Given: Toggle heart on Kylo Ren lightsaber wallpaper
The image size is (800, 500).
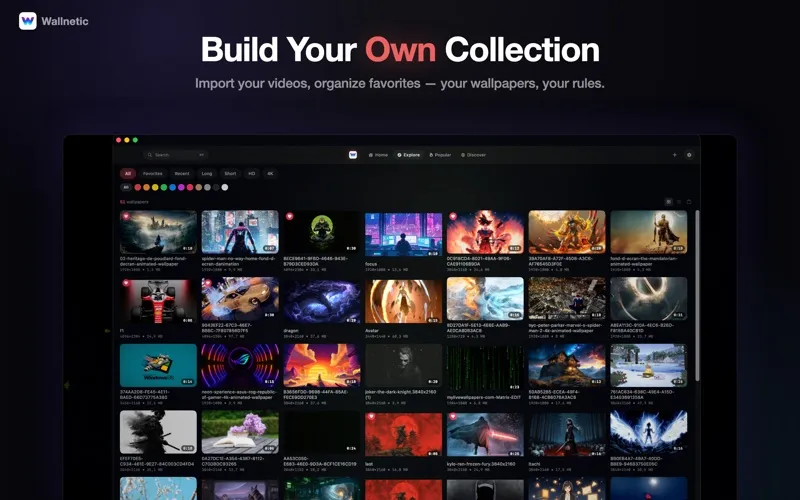Looking at the screenshot, I should pos(453,416).
